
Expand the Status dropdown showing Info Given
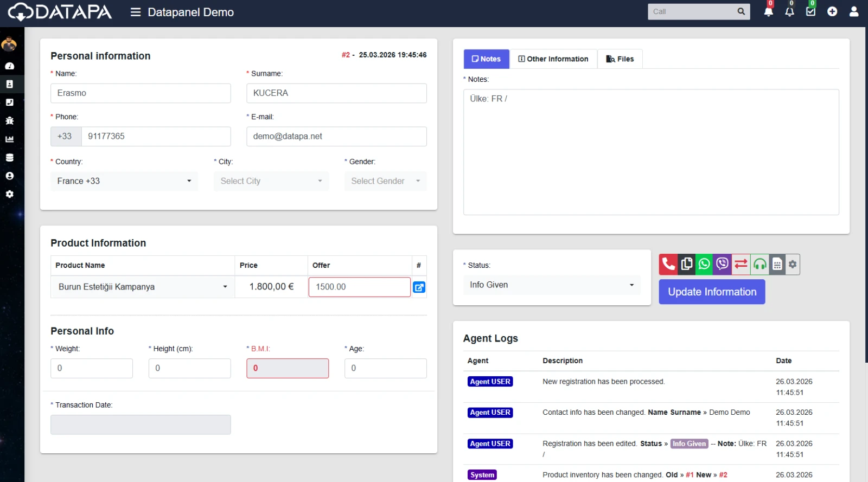coord(551,285)
